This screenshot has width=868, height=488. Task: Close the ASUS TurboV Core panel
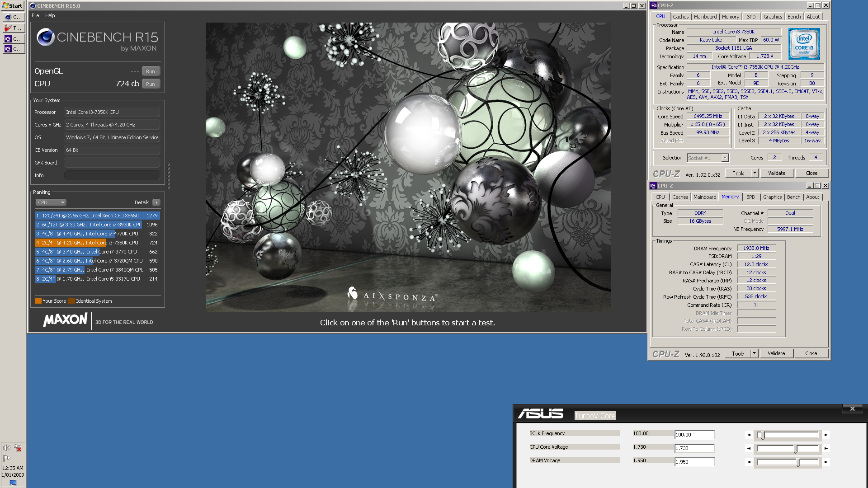point(852,409)
